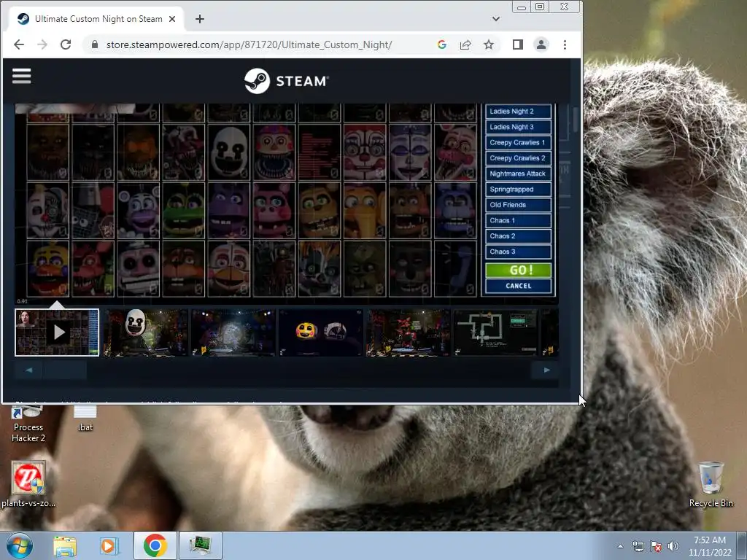The width and height of the screenshot is (747, 560).
Task: Select the Chaos 3 preset
Action: point(519,252)
